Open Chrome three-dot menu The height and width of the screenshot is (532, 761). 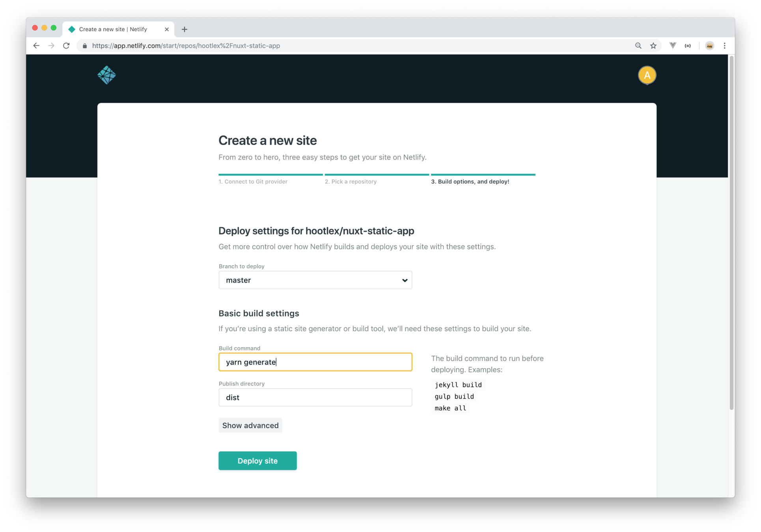pyautogui.click(x=724, y=46)
